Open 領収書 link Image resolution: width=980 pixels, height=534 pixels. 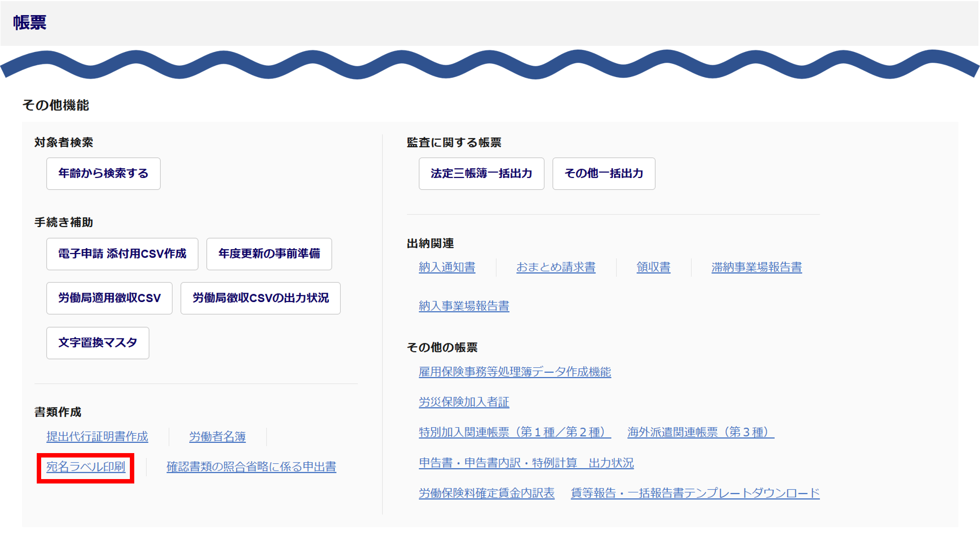(653, 267)
